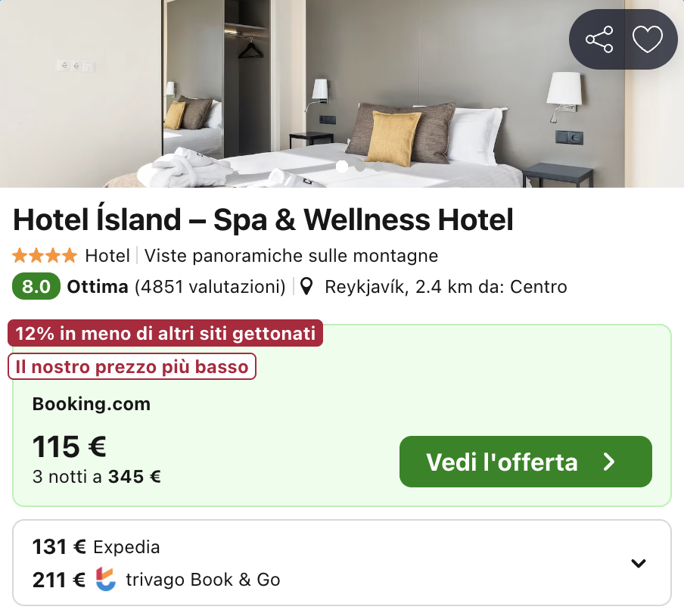Click the Booking.com provider name
This screenshot has width=684, height=616.
pyautogui.click(x=92, y=404)
